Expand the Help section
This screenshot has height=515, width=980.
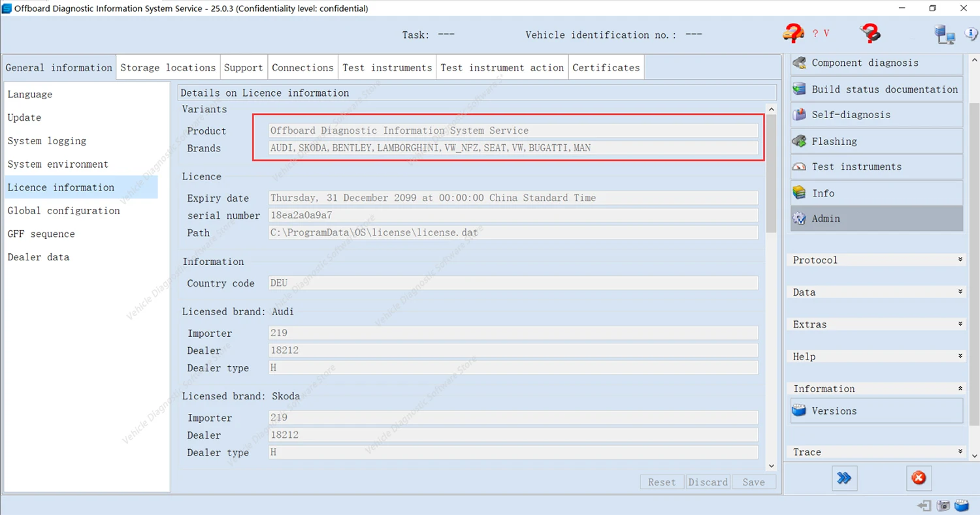pyautogui.click(x=877, y=356)
